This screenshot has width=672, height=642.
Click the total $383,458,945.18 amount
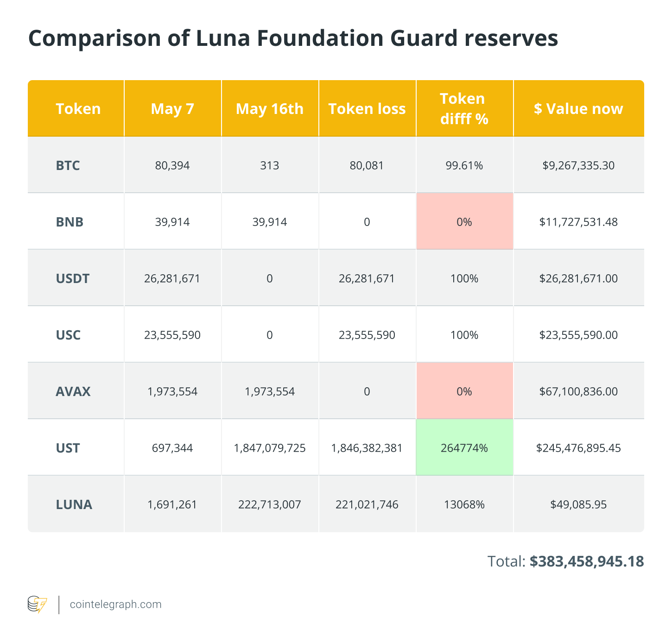(x=586, y=561)
